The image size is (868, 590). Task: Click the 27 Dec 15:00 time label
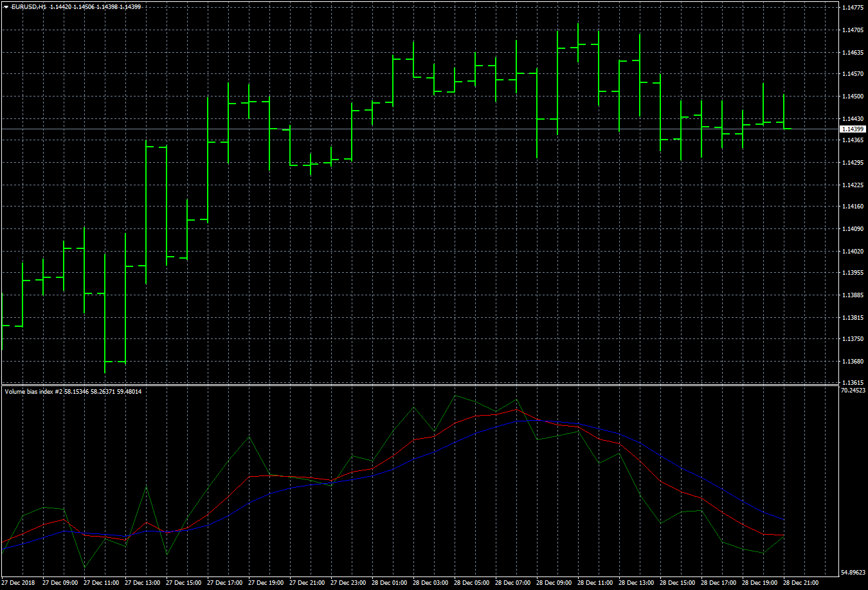(183, 583)
